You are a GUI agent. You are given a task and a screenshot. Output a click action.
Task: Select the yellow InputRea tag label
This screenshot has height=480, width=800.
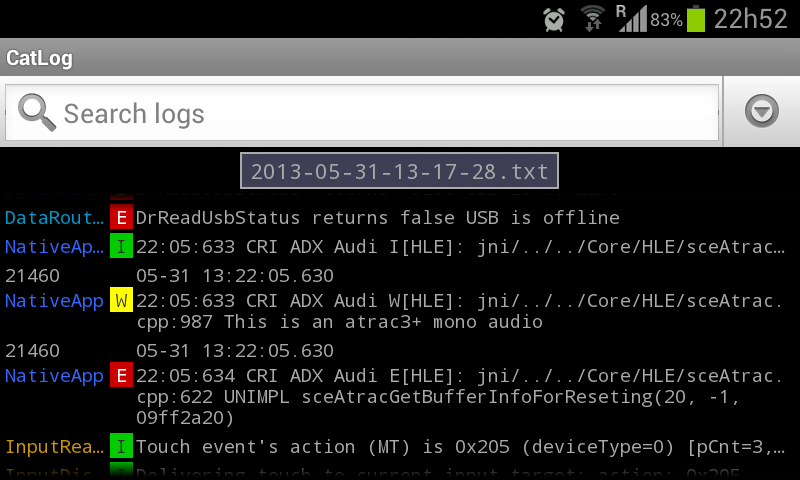pyautogui.click(x=54, y=447)
